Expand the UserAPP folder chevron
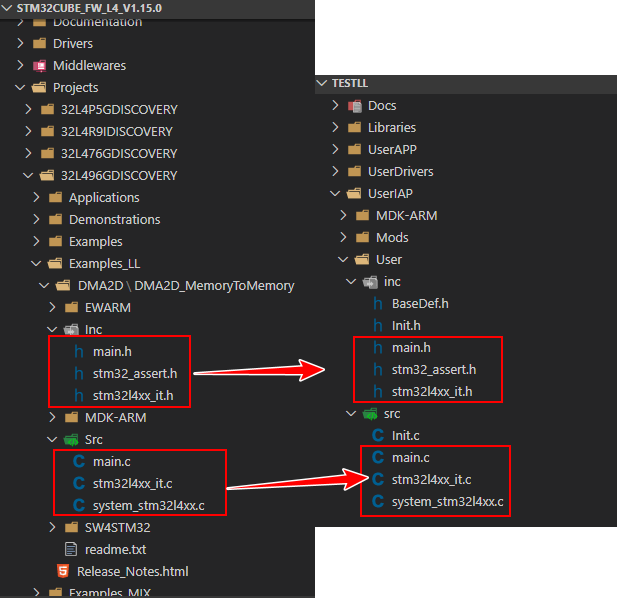This screenshot has width=617, height=598. coord(335,150)
